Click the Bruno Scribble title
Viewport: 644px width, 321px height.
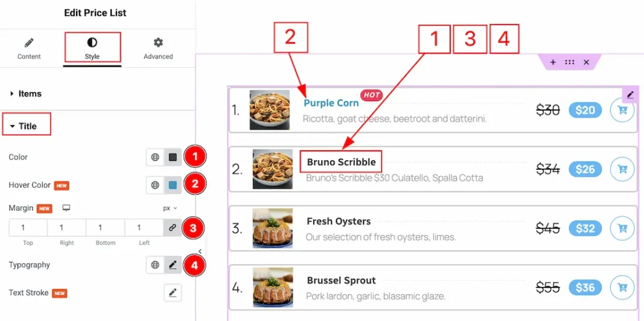point(341,162)
